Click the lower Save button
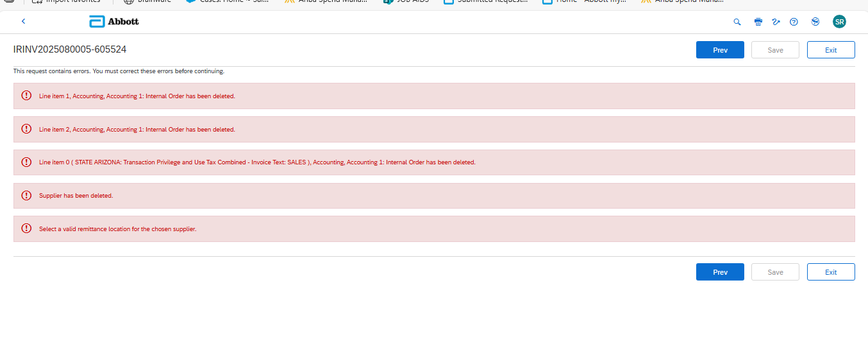The width and height of the screenshot is (868, 355). pyautogui.click(x=775, y=272)
